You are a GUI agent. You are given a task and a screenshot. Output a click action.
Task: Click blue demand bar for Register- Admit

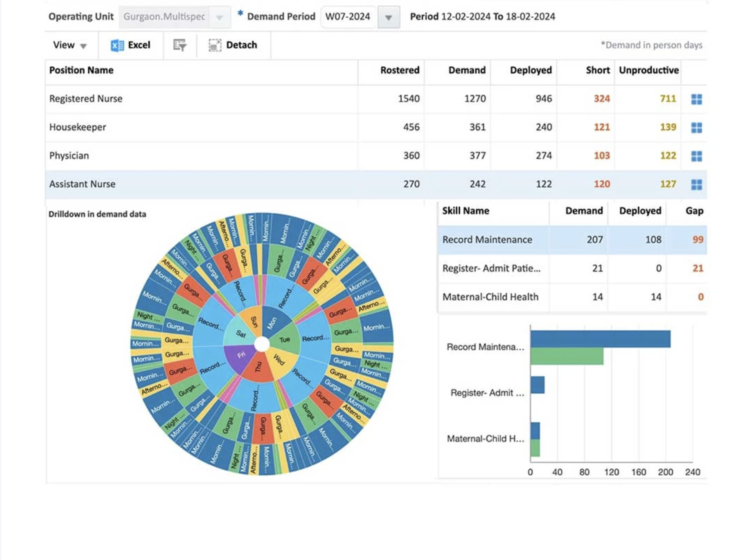[x=537, y=385]
